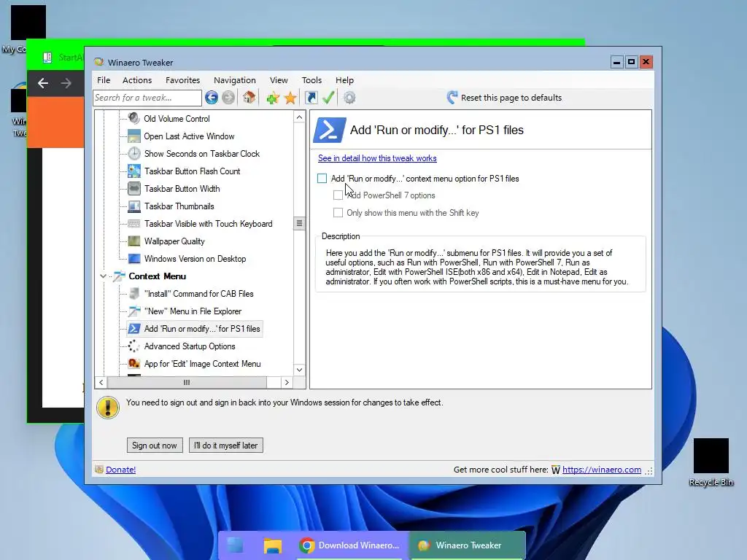Click the blue back navigation arrow in the toolbar
Viewport: 747px width, 560px height.
(x=212, y=98)
